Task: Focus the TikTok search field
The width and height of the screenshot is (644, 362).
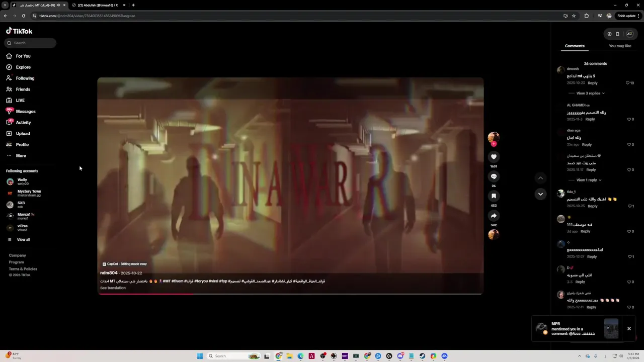Action: pos(31,43)
